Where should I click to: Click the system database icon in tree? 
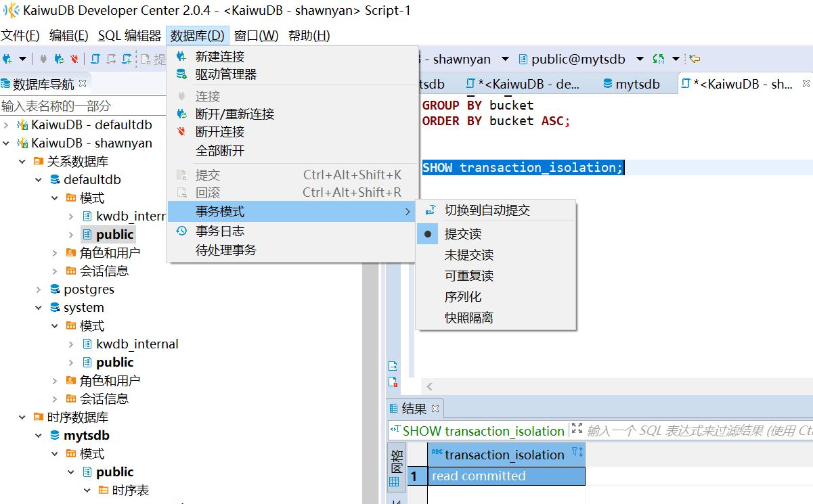55,308
